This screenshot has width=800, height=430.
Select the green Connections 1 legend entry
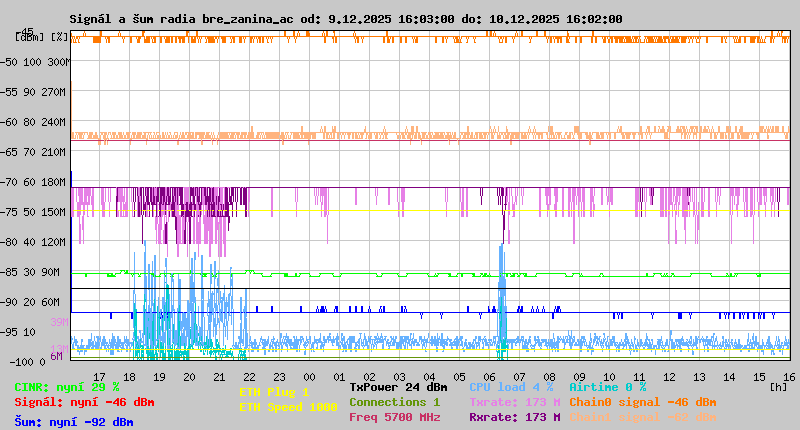click(x=394, y=401)
